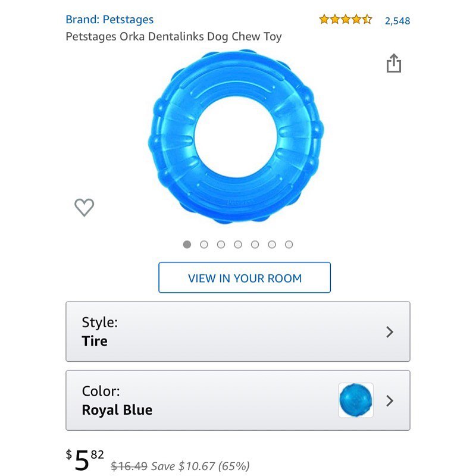
Task: Select the last image carousel dot
Action: (x=289, y=245)
